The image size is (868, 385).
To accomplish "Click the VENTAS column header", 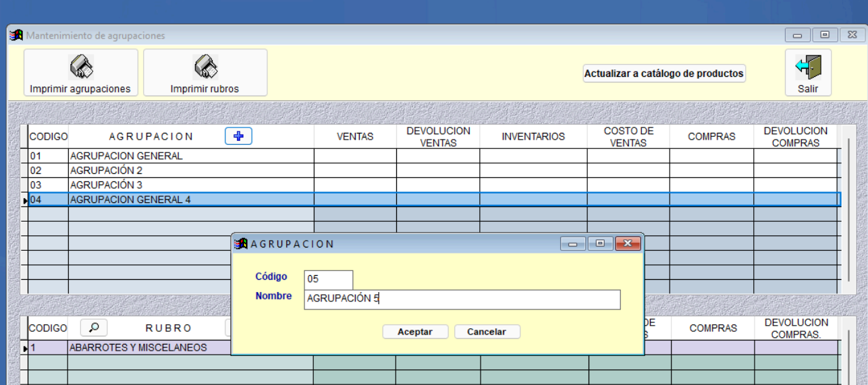I will pyautogui.click(x=355, y=136).
